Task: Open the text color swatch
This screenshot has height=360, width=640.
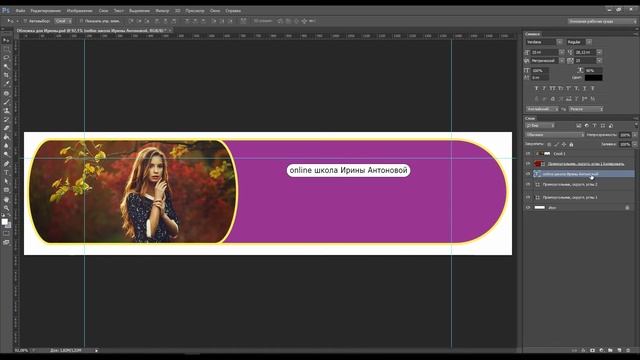Action: pyautogui.click(x=593, y=78)
